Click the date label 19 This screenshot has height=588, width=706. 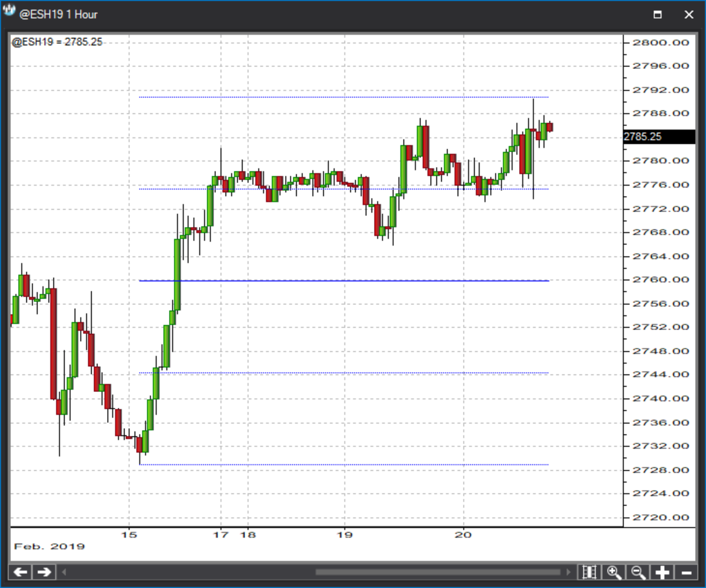[344, 535]
